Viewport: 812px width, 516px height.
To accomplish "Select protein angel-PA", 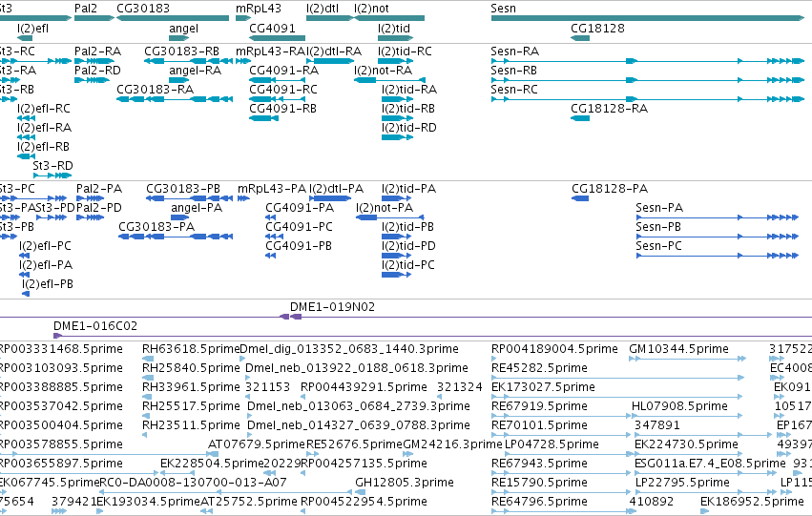I will tap(179, 217).
